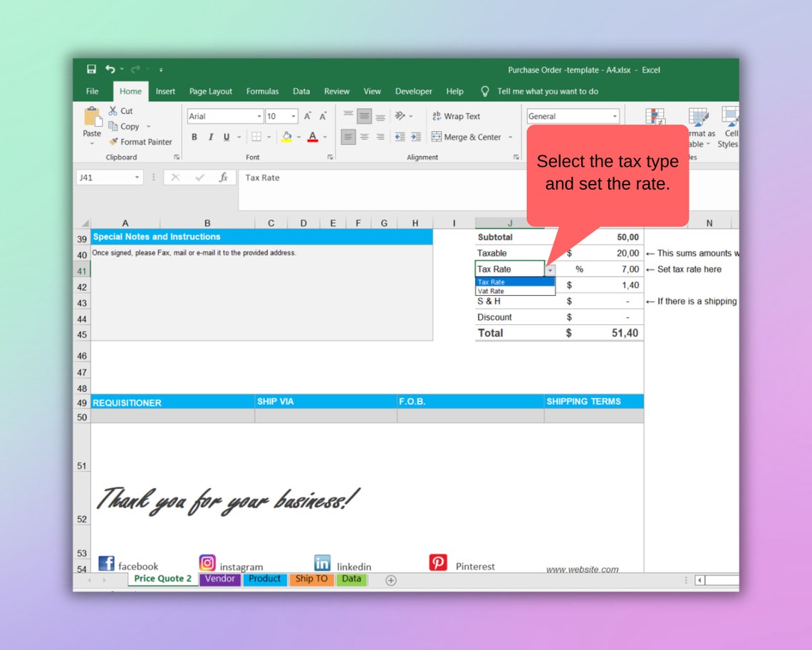The height and width of the screenshot is (650, 812).
Task: Click the Increase Font Size icon
Action: tap(308, 115)
